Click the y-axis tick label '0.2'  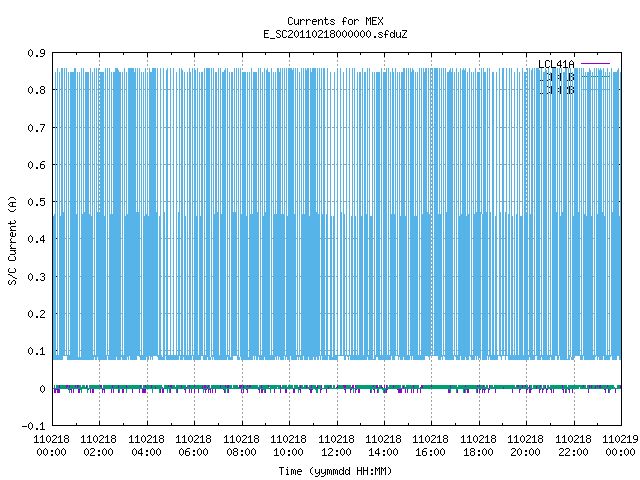click(36, 314)
